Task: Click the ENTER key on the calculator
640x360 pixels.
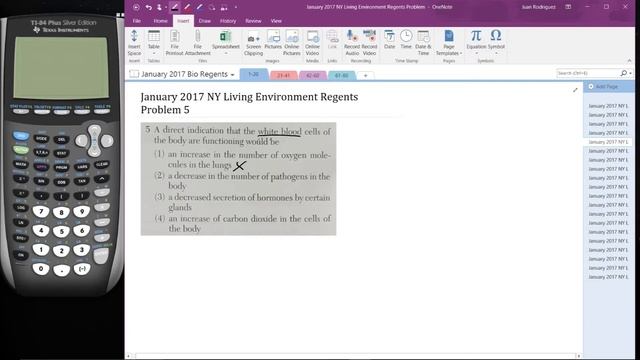Action: (101, 256)
